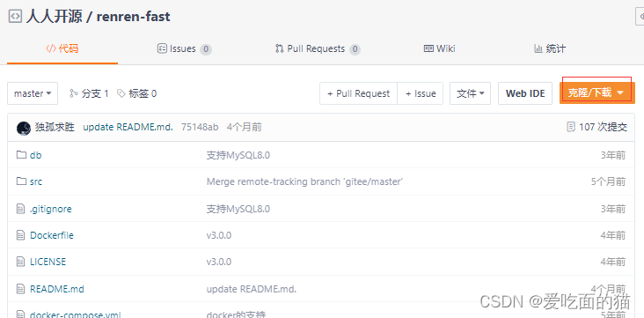Open the src folder
The width and height of the screenshot is (644, 318).
click(x=36, y=181)
